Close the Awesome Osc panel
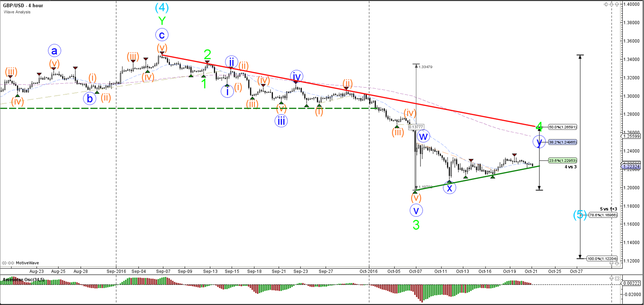 617,278
